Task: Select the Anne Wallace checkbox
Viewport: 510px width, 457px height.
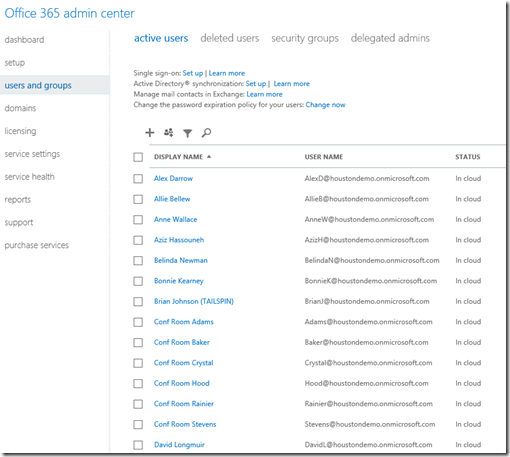Action: click(x=138, y=220)
